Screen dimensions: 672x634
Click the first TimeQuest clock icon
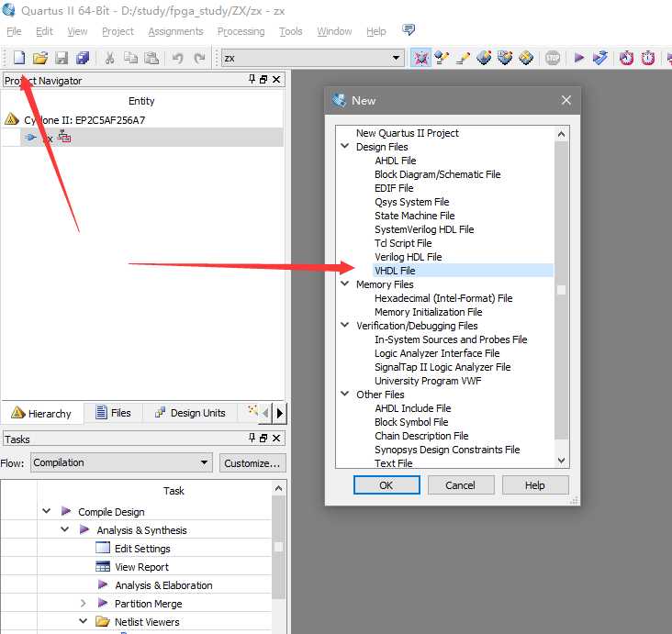click(627, 58)
